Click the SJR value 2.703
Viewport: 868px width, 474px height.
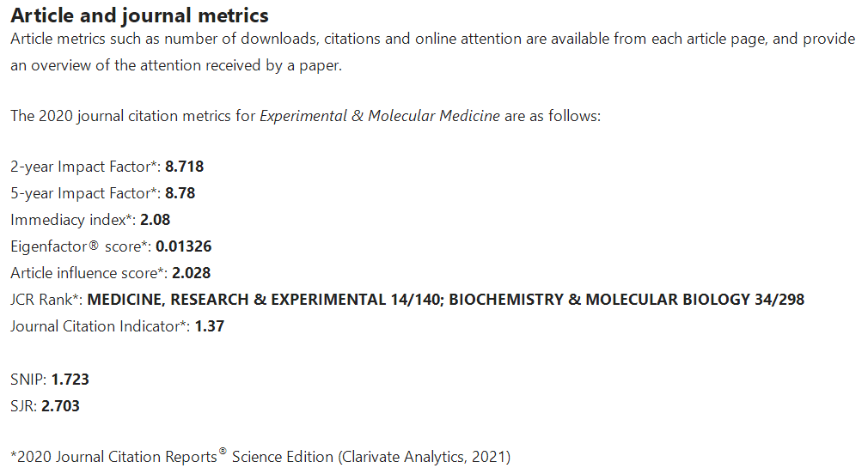pyautogui.click(x=60, y=405)
